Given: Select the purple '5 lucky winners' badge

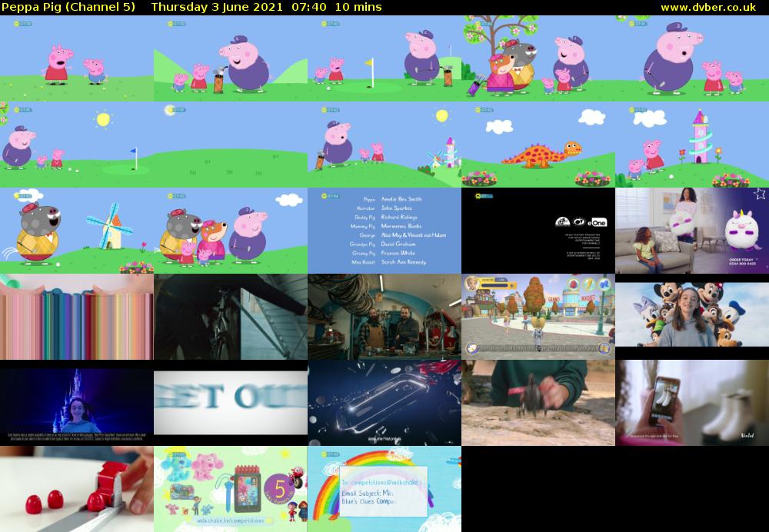Looking at the screenshot, I should pos(280,488).
